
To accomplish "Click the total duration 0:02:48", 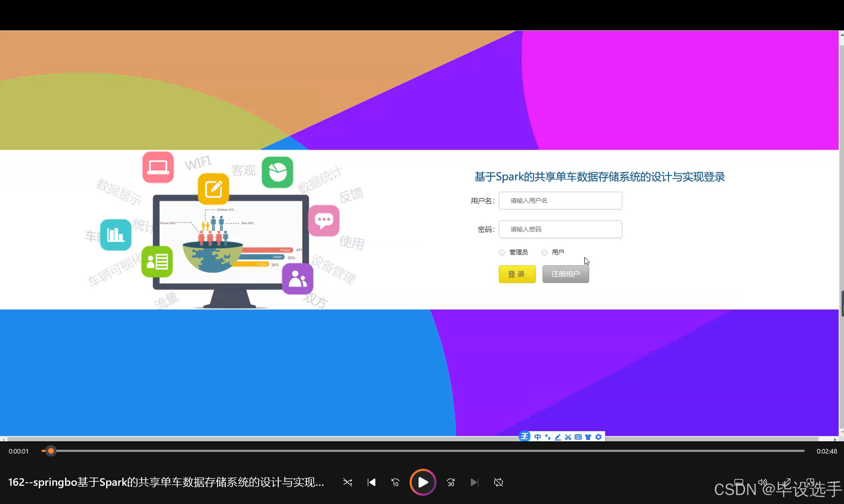I will (827, 451).
